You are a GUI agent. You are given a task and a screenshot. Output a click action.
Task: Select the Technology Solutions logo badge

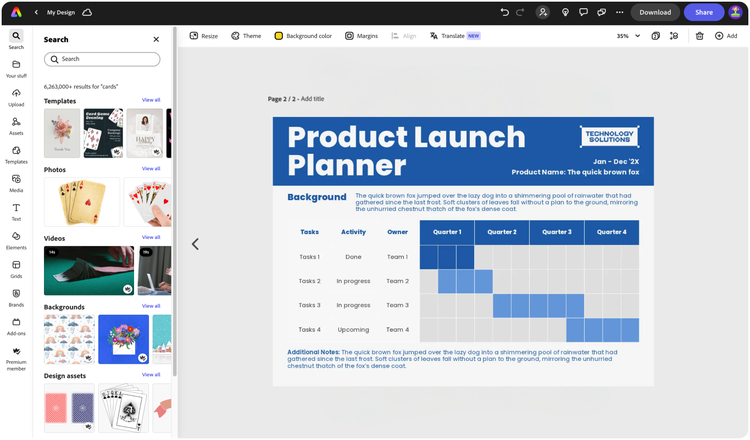pos(609,137)
